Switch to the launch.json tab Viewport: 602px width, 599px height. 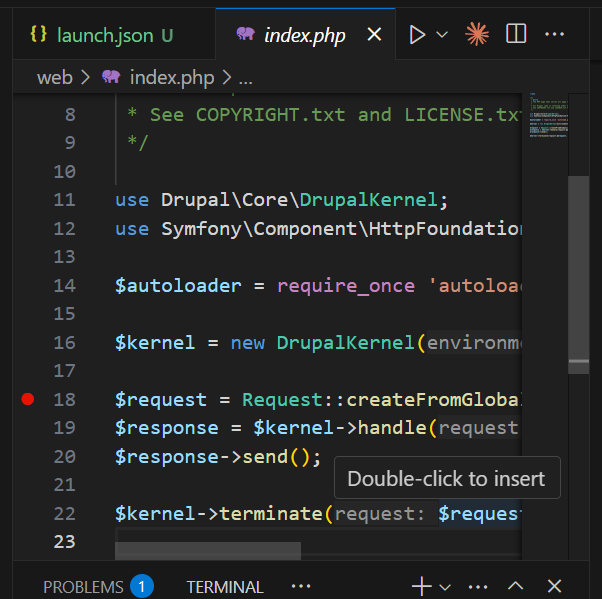point(114,35)
